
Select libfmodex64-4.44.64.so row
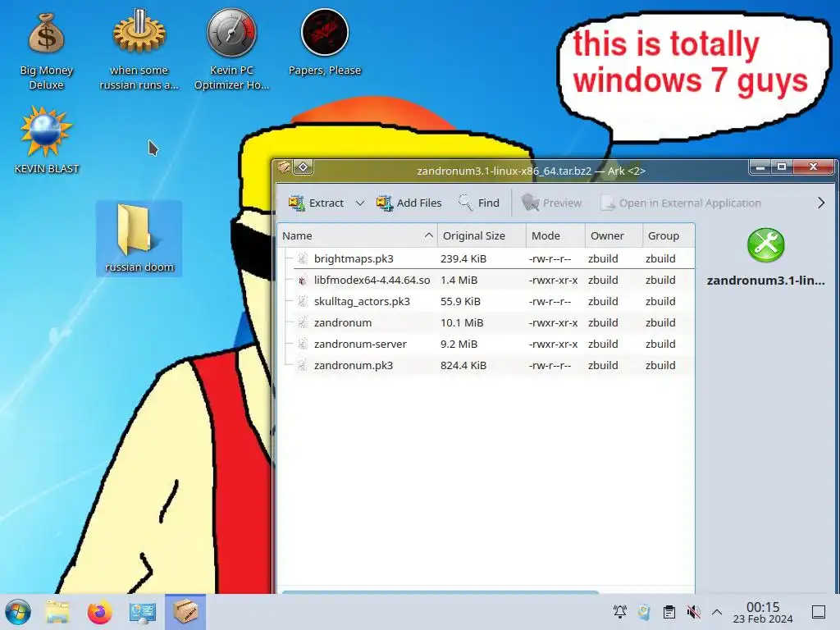[486, 281]
